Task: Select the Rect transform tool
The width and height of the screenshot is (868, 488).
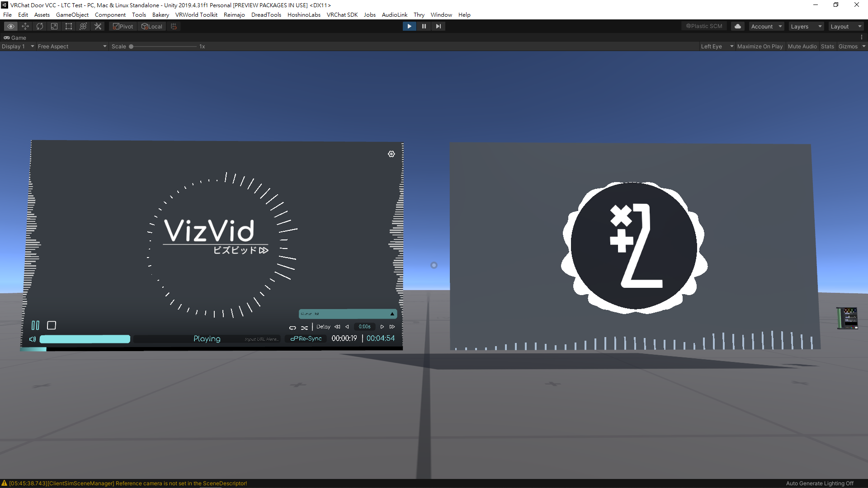Action: pos(68,26)
